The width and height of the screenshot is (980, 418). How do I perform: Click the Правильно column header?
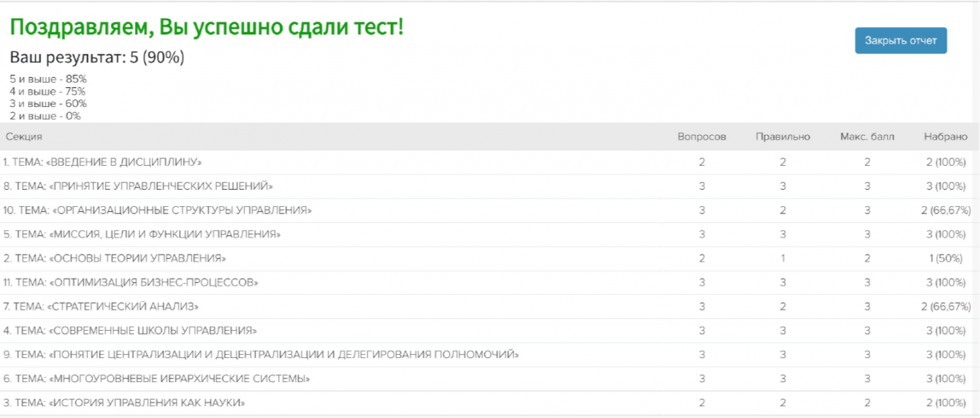tap(783, 137)
